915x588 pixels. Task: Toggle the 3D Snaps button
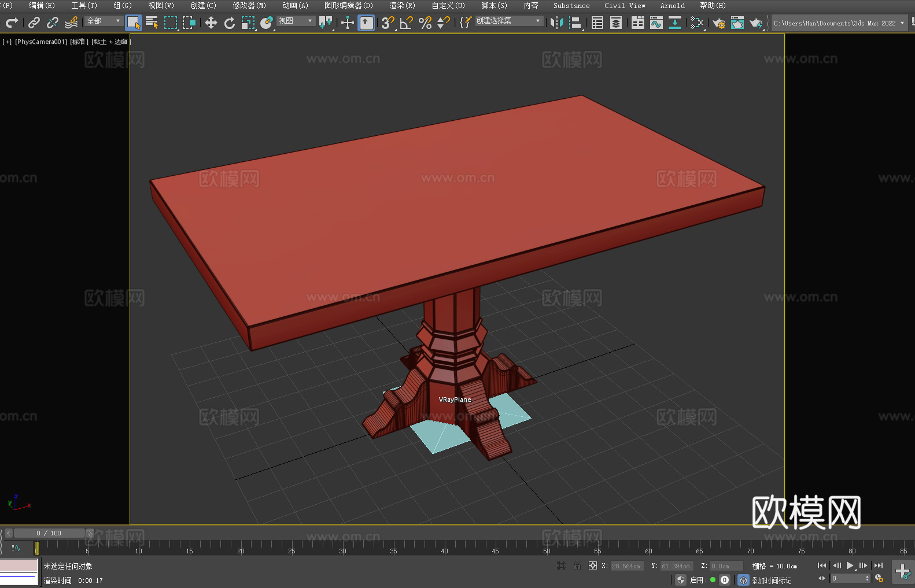click(387, 23)
